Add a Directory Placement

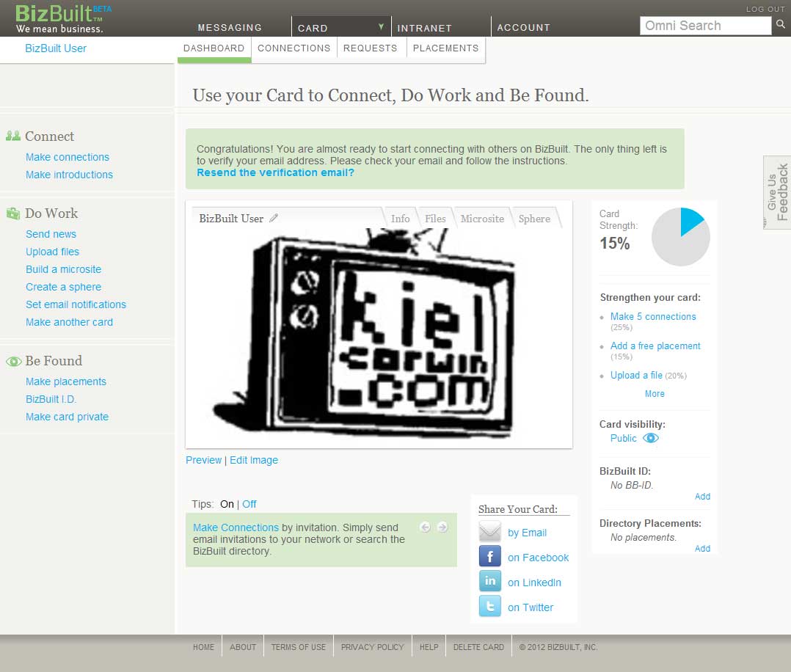(702, 549)
